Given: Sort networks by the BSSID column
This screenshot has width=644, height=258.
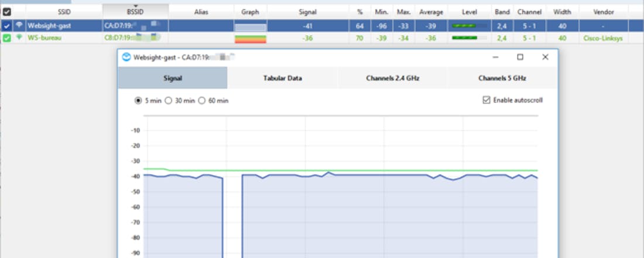Looking at the screenshot, I should [135, 12].
